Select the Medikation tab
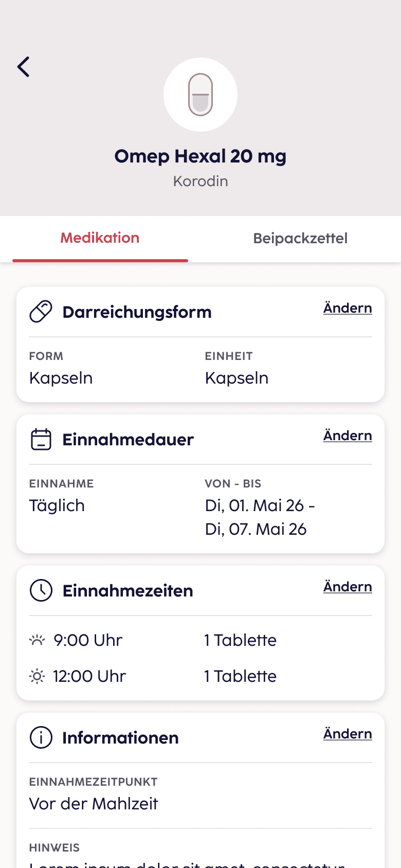 tap(100, 238)
